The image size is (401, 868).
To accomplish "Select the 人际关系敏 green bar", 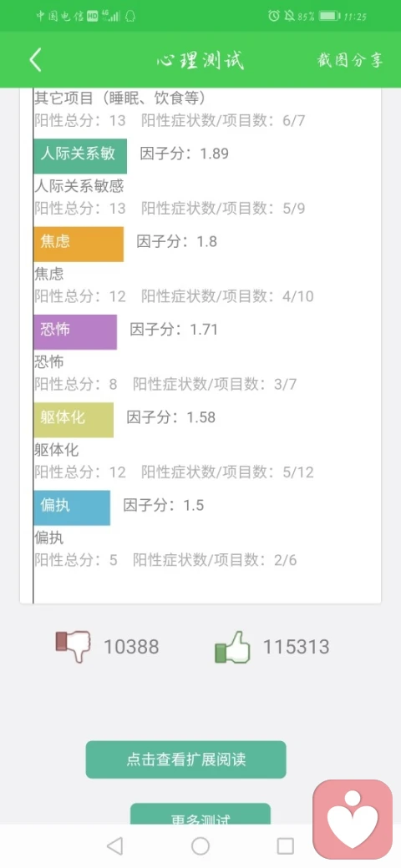I will tap(80, 156).
